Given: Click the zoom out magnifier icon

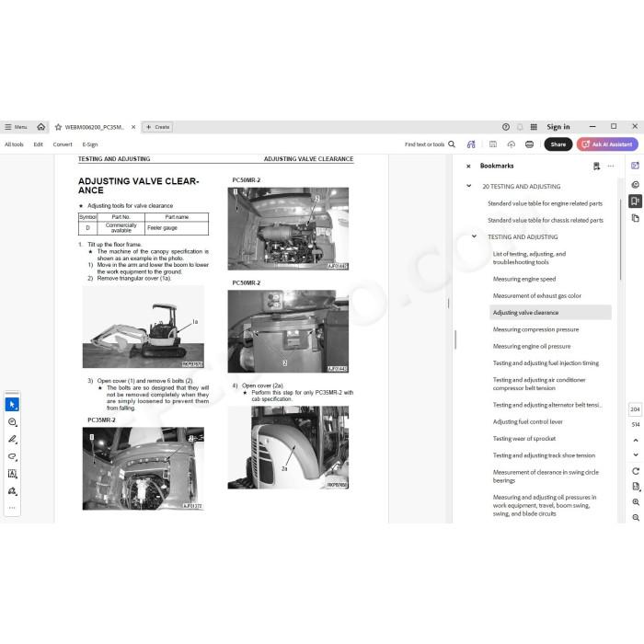Looking at the screenshot, I should coord(636,518).
